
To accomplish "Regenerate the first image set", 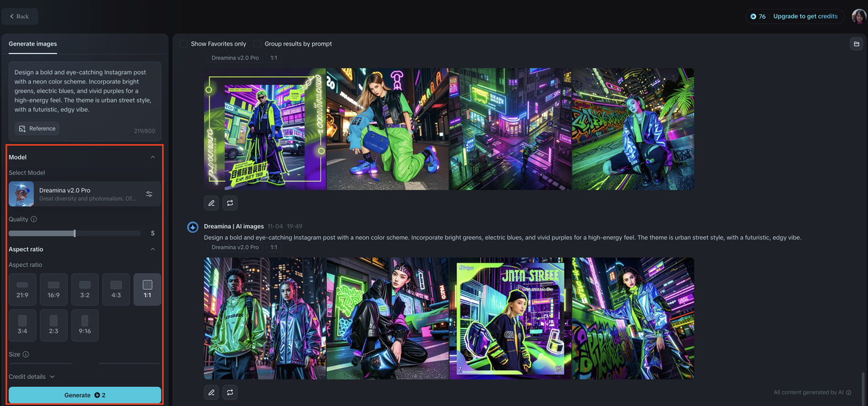I will tap(230, 203).
